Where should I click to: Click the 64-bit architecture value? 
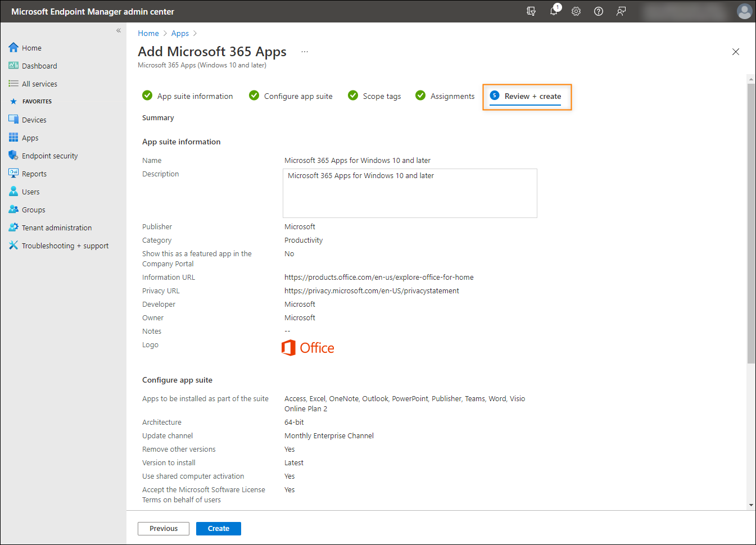pyautogui.click(x=294, y=422)
